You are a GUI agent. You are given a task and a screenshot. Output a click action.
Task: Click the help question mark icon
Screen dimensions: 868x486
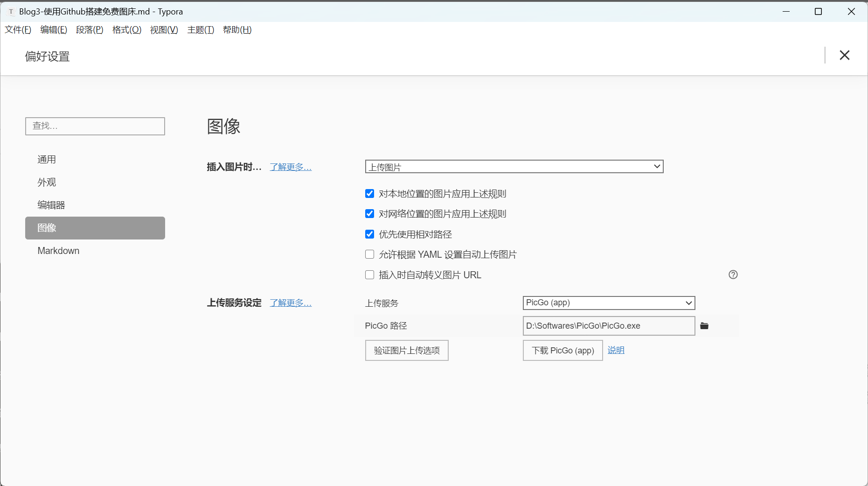(733, 275)
